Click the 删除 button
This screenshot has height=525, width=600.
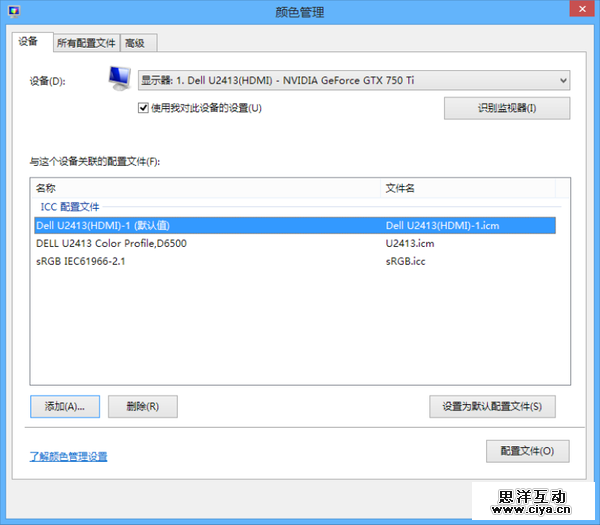(x=143, y=406)
